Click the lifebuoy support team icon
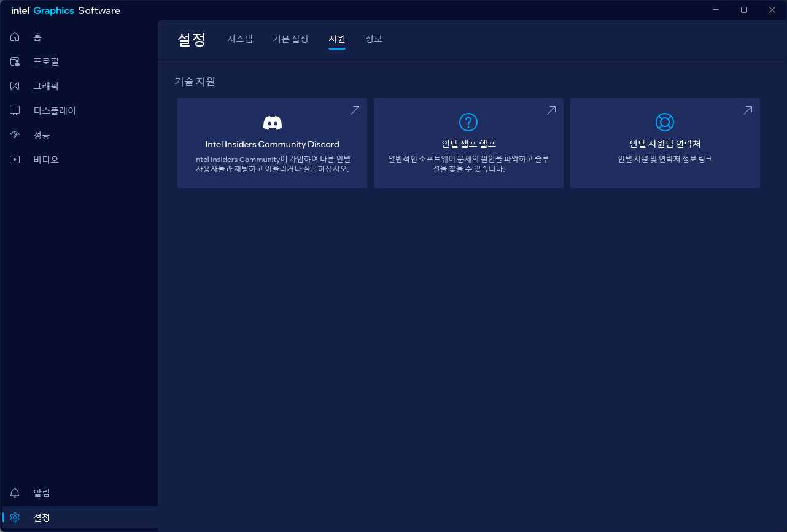The width and height of the screenshot is (787, 532). click(665, 122)
